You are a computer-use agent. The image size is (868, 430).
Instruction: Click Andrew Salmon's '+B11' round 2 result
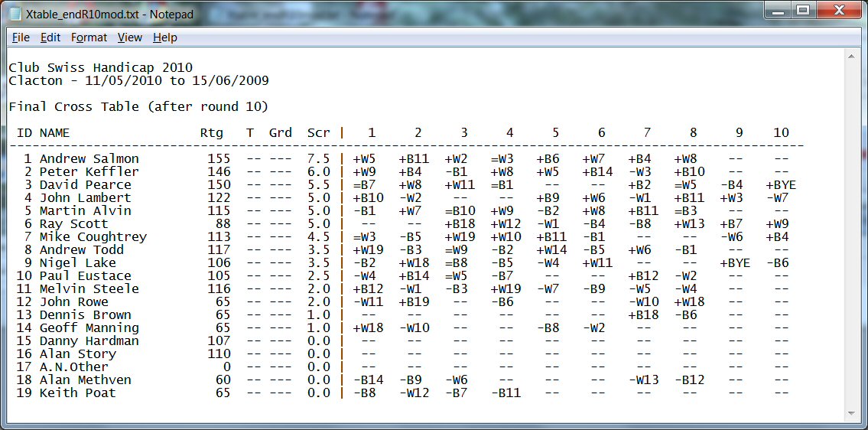coord(414,159)
